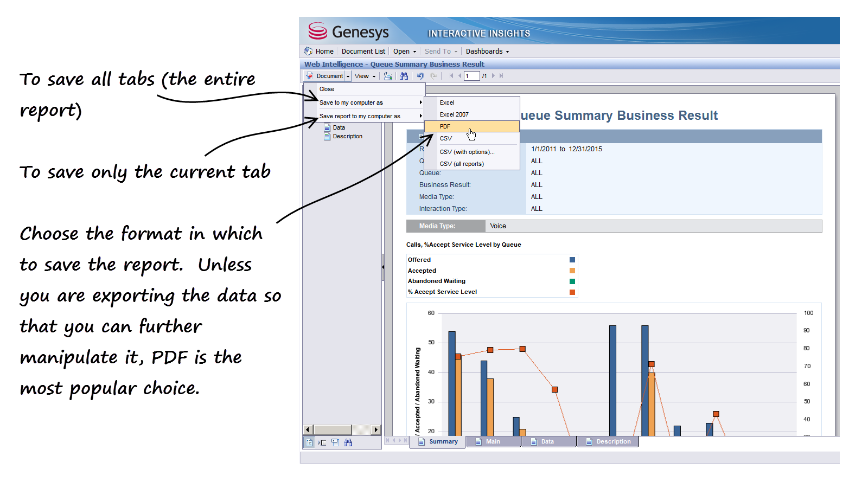The image size is (868, 488).
Task: Open the View dropdown menu
Action: pos(365,76)
